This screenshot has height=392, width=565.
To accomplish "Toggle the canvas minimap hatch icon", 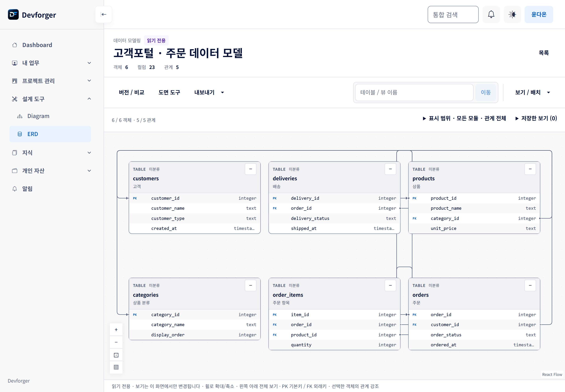I will [116, 367].
